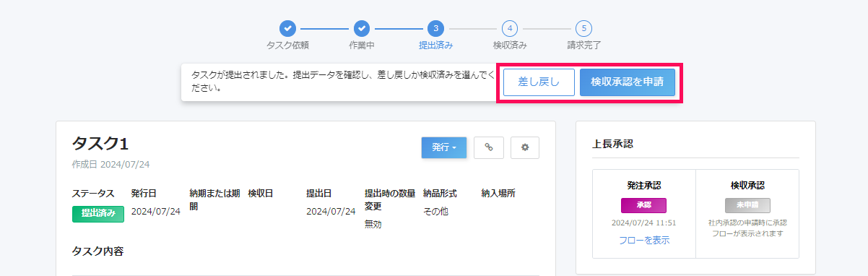Click the その他 value under 納品形式
The image size is (868, 276).
[436, 211]
